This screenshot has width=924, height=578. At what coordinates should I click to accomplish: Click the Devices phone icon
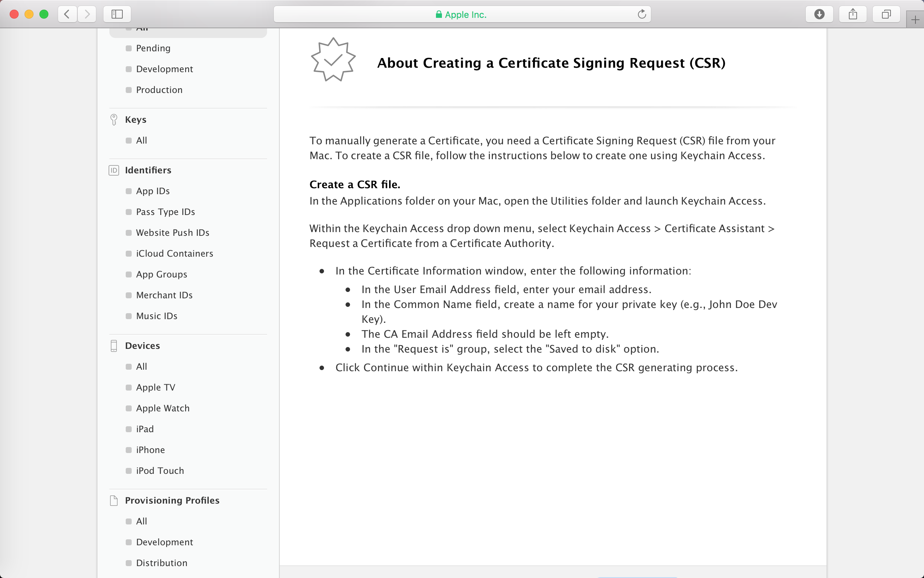point(113,346)
